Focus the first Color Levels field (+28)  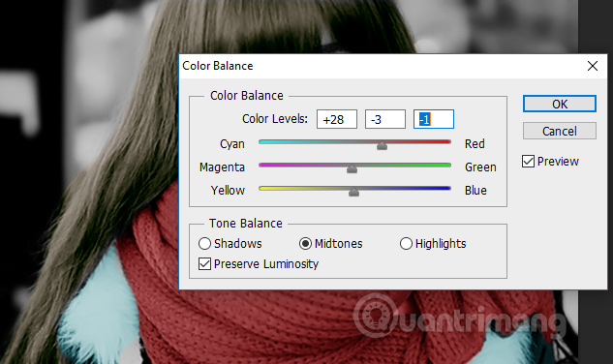(x=337, y=119)
